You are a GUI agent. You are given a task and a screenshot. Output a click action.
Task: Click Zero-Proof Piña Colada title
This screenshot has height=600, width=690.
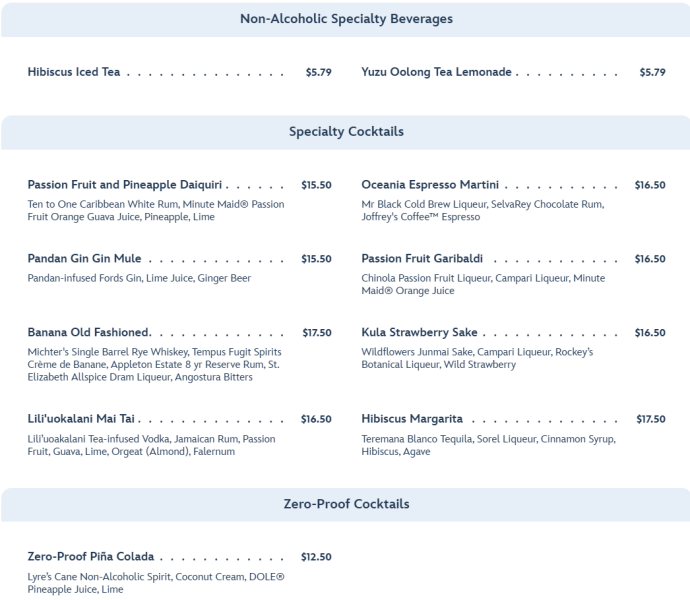click(x=90, y=557)
